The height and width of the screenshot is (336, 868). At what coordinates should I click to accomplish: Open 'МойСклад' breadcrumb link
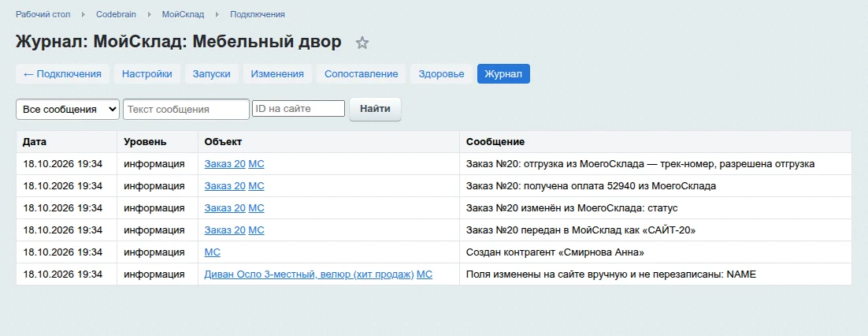(x=184, y=14)
